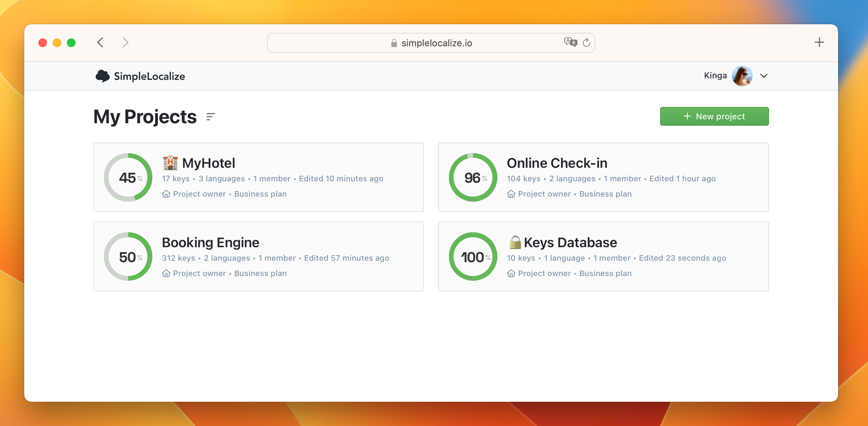Image resolution: width=868 pixels, height=426 pixels.
Task: Click the browser back arrow
Action: coord(100,42)
